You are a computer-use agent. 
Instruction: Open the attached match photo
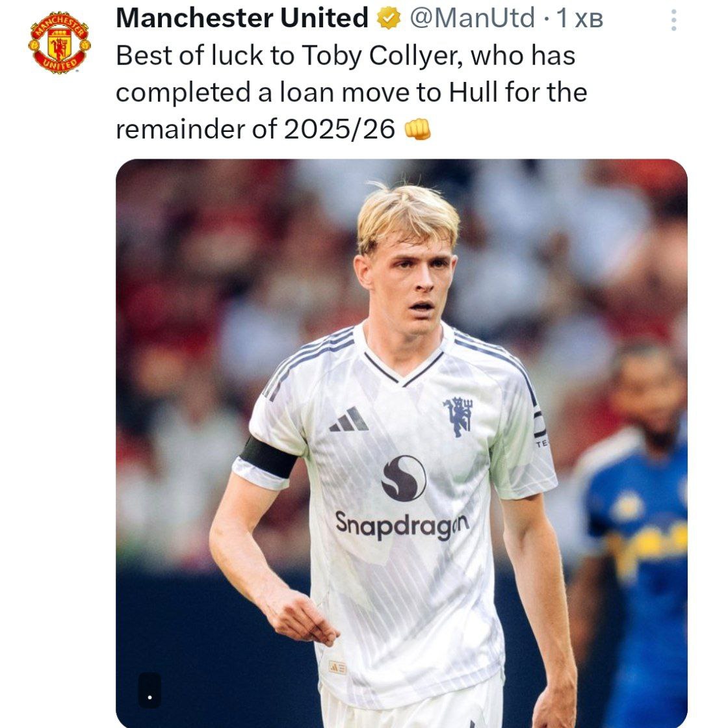coord(401,442)
